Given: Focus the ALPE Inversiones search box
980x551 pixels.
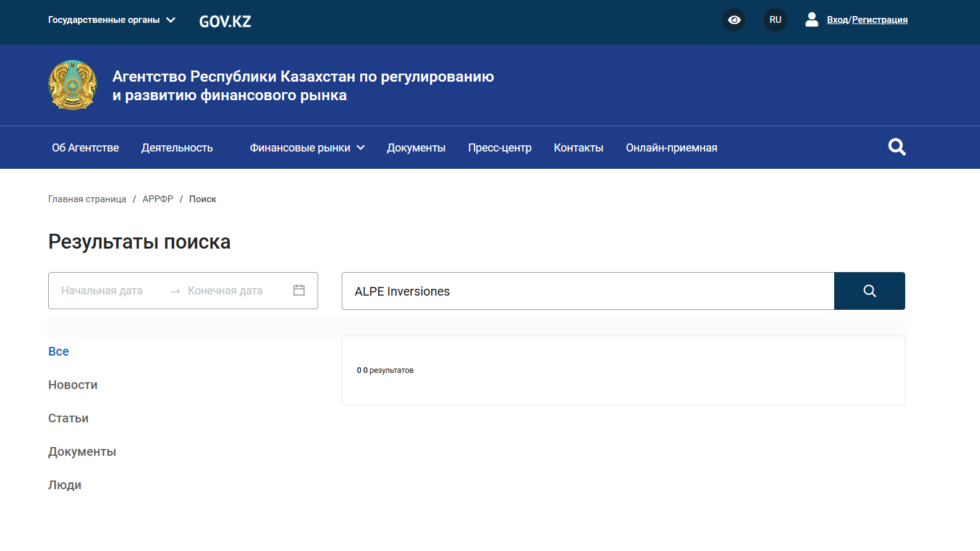Looking at the screenshot, I should [588, 291].
